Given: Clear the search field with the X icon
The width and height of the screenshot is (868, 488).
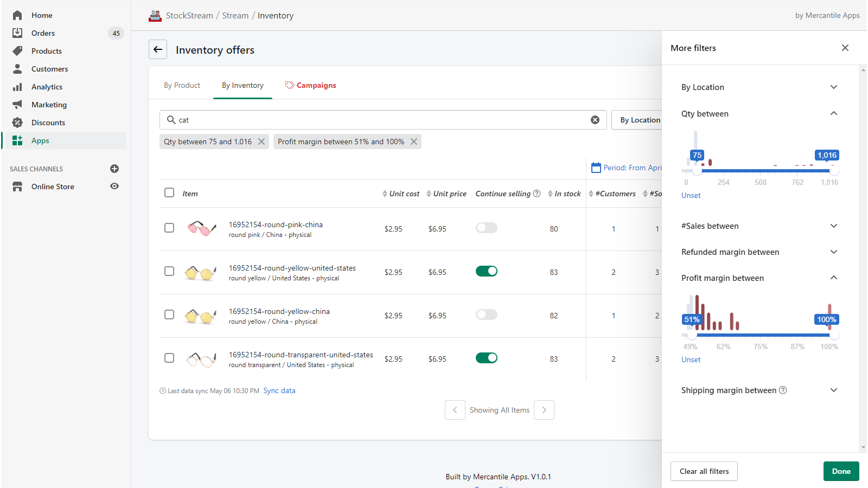Looking at the screenshot, I should pos(595,120).
